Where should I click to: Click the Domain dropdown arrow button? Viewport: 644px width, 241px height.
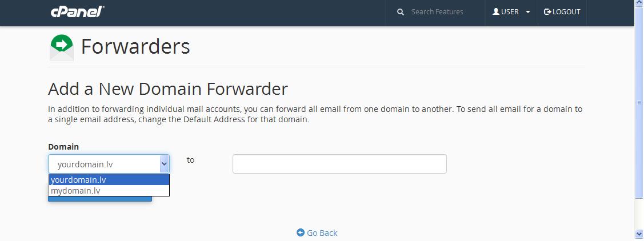[x=164, y=164]
